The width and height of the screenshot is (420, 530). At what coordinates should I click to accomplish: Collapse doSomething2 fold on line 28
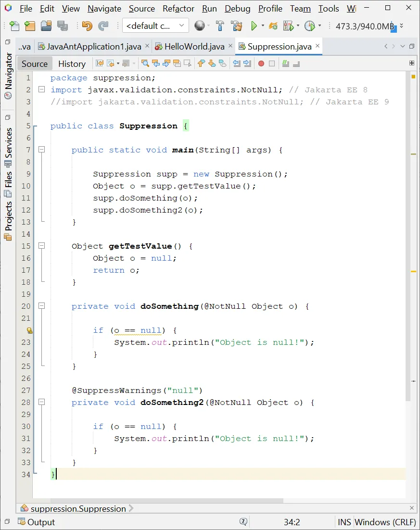41,402
